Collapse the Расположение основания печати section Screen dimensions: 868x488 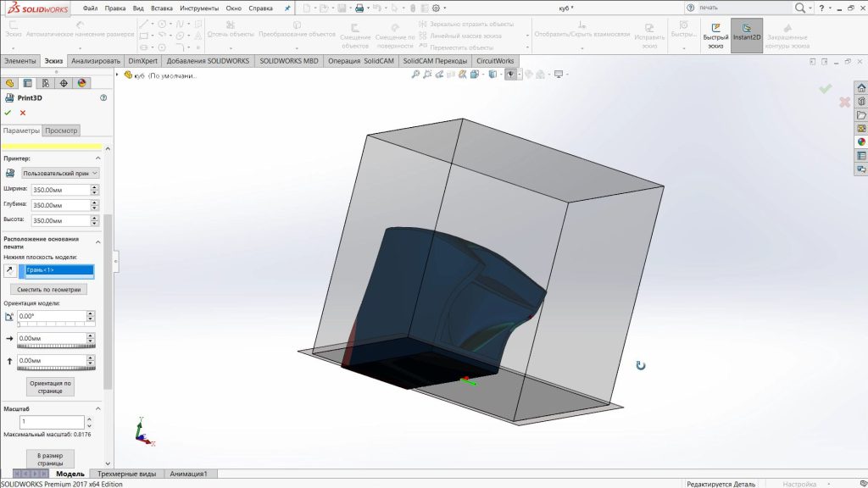pyautogui.click(x=98, y=242)
